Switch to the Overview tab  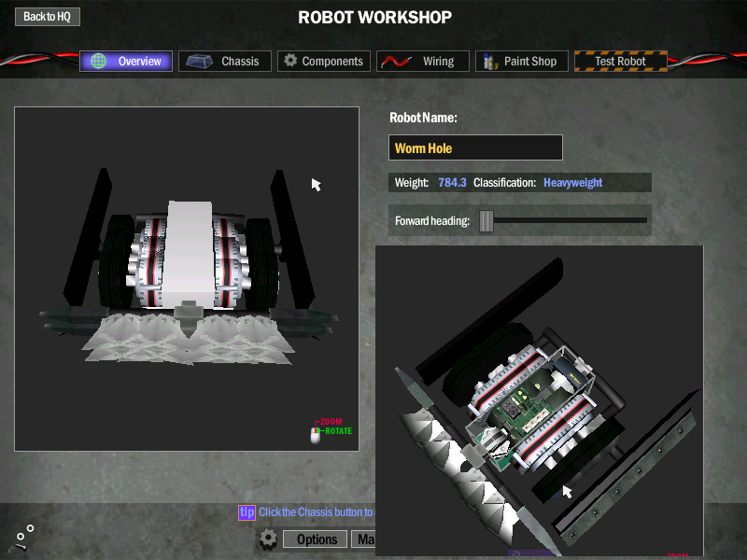tap(126, 61)
